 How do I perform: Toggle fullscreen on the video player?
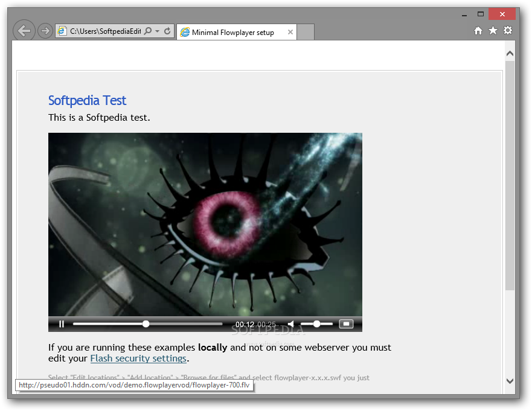tap(346, 324)
